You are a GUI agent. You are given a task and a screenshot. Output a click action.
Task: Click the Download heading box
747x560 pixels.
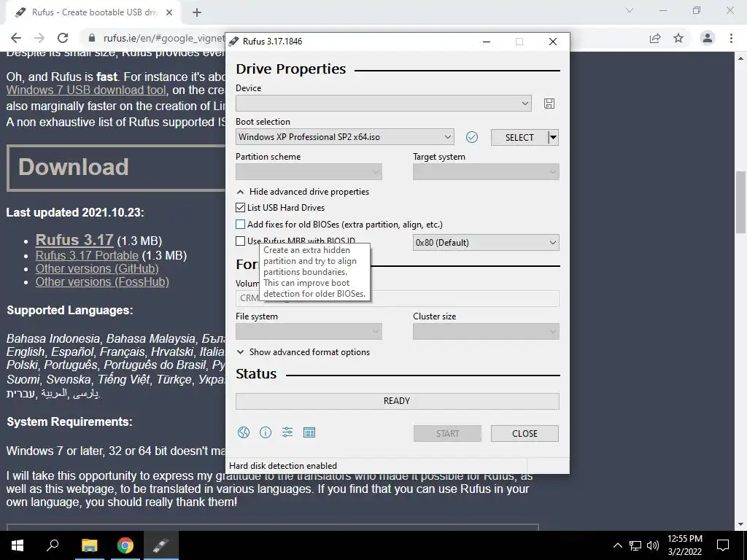point(116,168)
